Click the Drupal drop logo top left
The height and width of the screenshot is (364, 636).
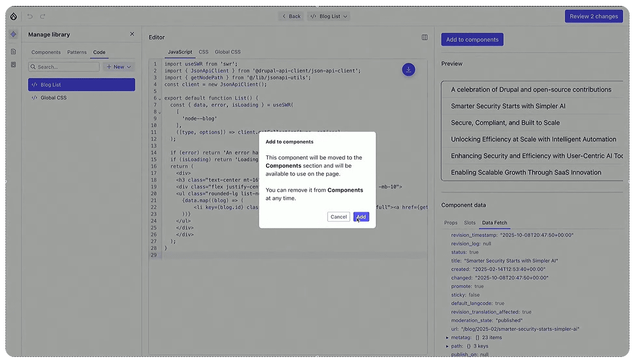13,16
